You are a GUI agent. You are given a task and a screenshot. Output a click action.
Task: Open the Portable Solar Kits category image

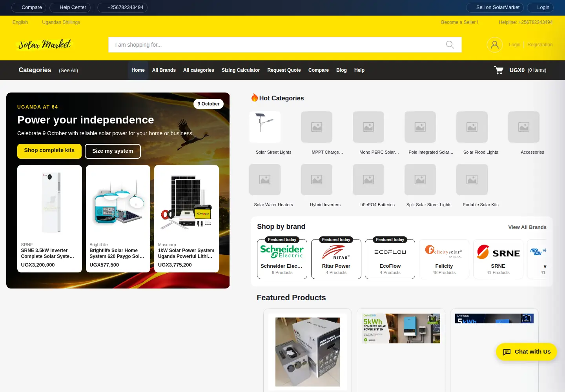pyautogui.click(x=472, y=180)
